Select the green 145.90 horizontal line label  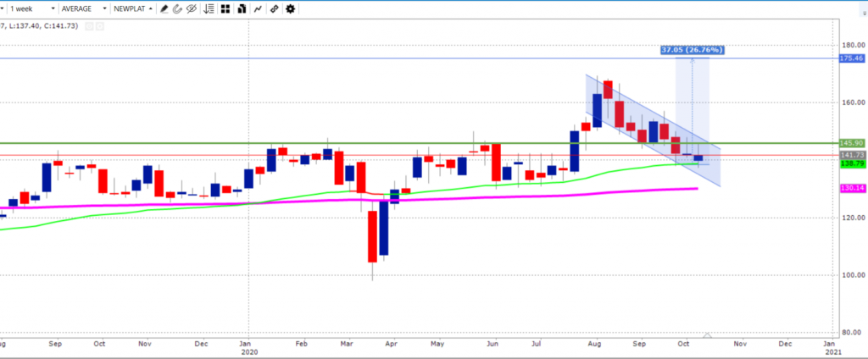point(850,143)
